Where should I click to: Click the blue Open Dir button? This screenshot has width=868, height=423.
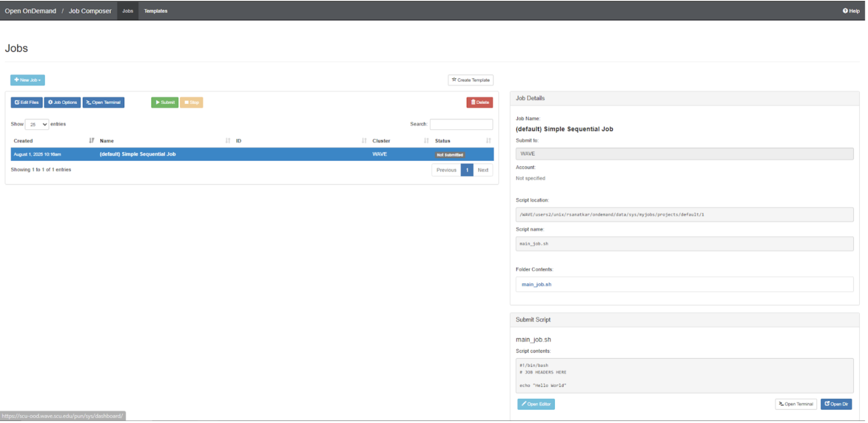836,404
